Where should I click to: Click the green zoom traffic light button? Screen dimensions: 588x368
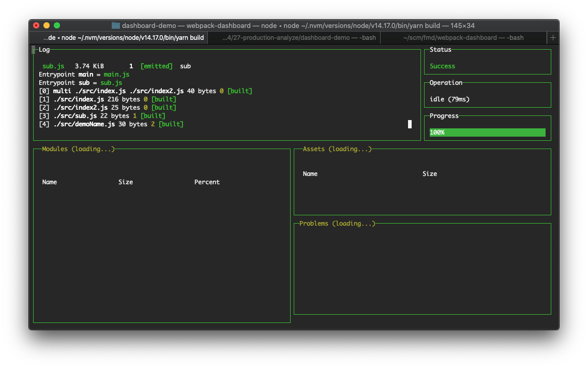(57, 25)
